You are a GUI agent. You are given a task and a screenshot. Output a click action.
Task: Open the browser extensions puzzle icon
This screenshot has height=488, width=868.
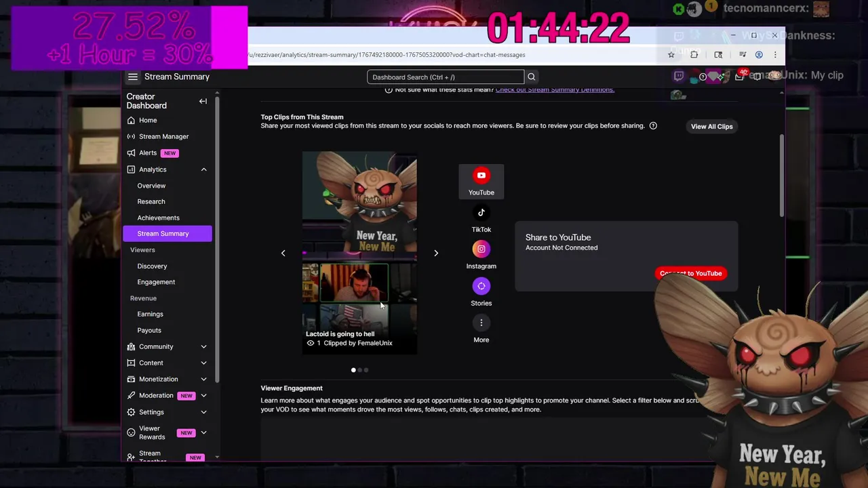click(694, 55)
